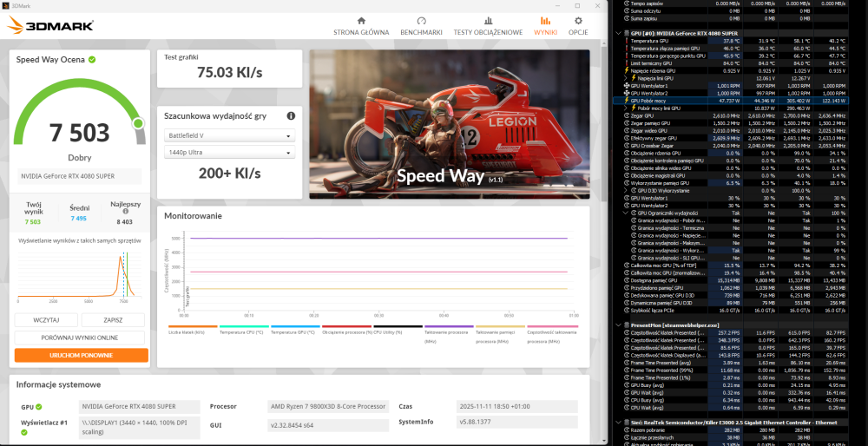Click green checkmark next to Speed Way Ocena
Screen dimensions: 868x446
click(92, 59)
